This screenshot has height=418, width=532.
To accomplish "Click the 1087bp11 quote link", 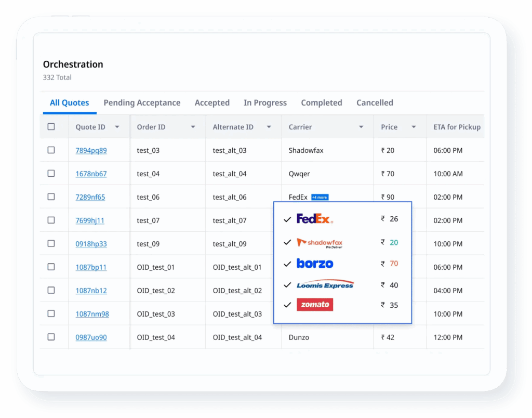I will 91,267.
